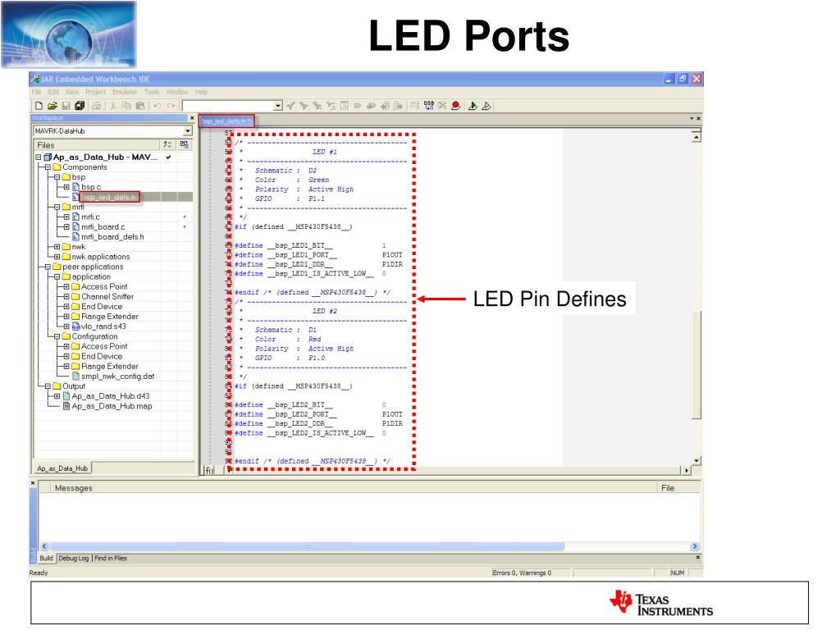
Task: Open the MAVRK-DataHub configuration dropdown
Action: (x=188, y=131)
